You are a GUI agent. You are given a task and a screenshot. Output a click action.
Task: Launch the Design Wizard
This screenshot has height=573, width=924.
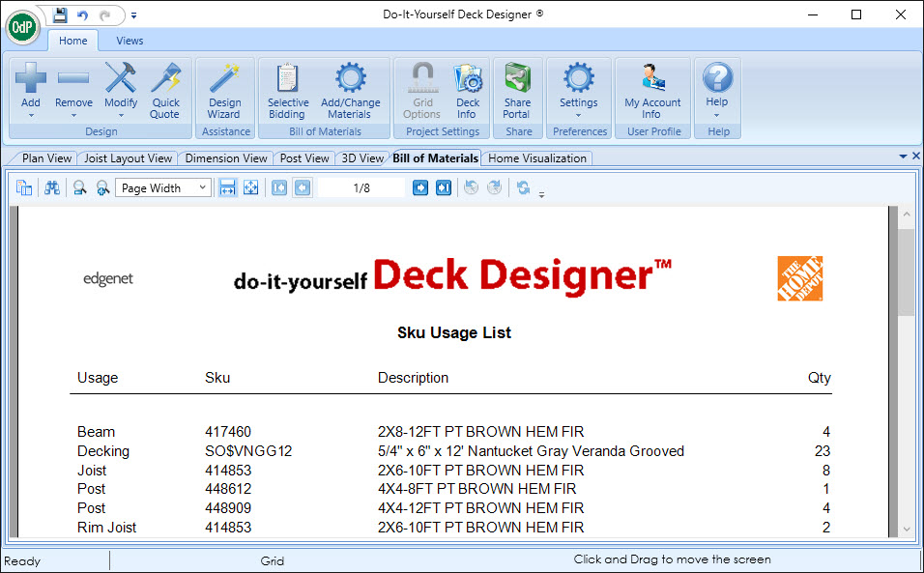[x=224, y=91]
